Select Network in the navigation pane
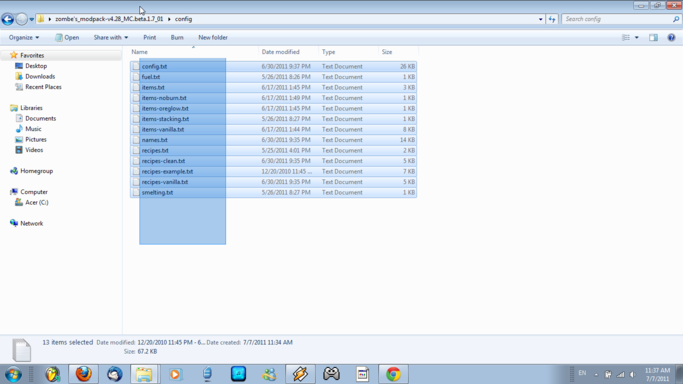 point(31,223)
